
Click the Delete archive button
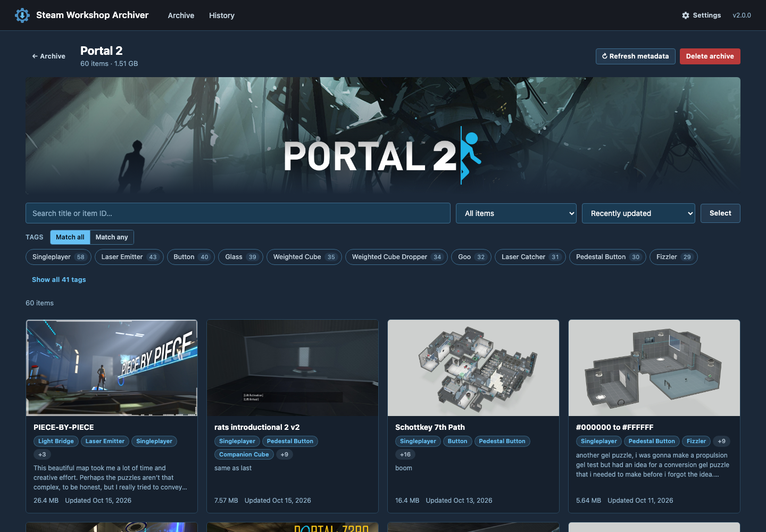[x=710, y=56]
